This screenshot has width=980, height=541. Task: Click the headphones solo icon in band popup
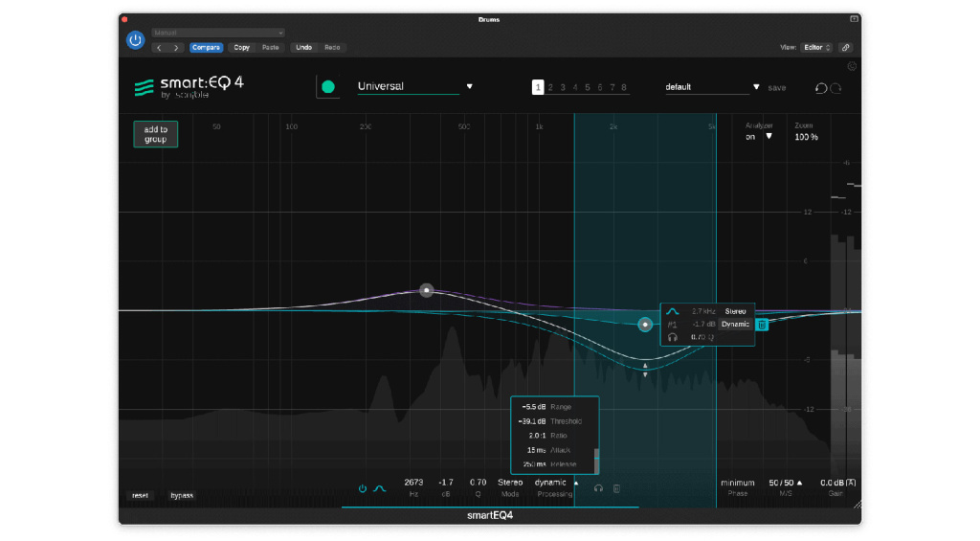tap(673, 338)
